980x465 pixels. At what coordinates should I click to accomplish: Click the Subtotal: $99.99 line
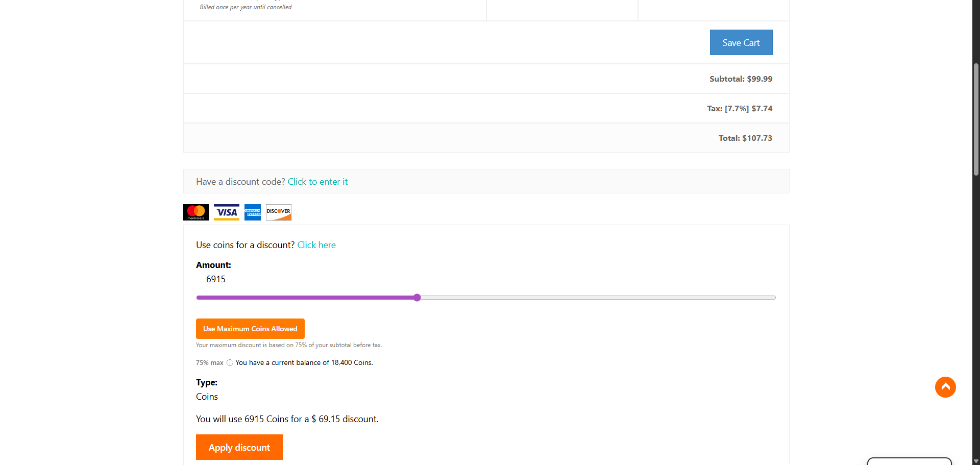[741, 79]
